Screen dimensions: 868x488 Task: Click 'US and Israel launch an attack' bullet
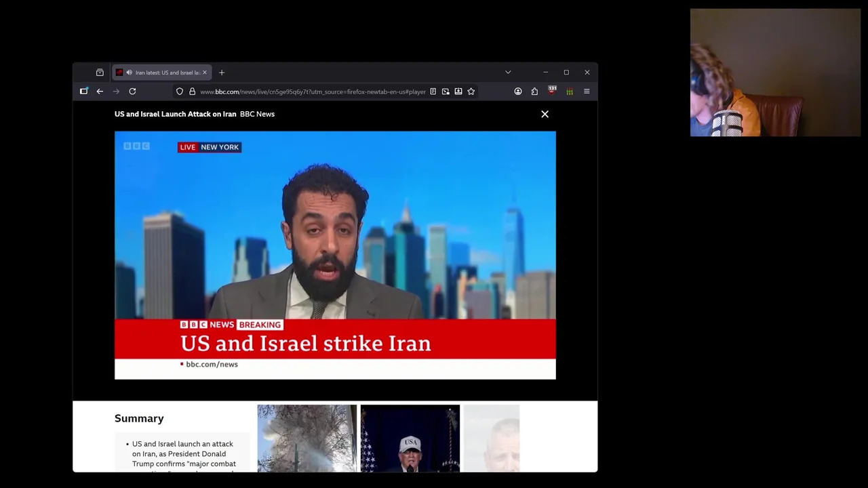point(183,454)
